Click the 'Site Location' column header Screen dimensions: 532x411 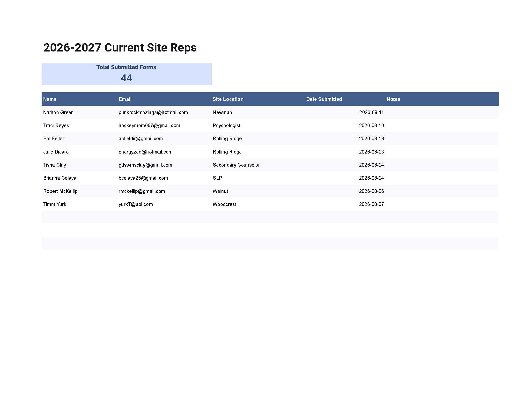pyautogui.click(x=228, y=99)
